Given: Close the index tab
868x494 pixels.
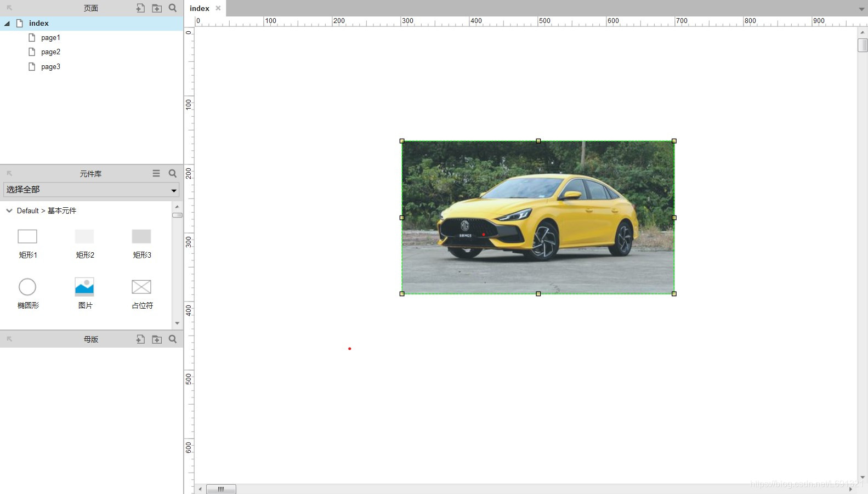Looking at the screenshot, I should tap(218, 8).
